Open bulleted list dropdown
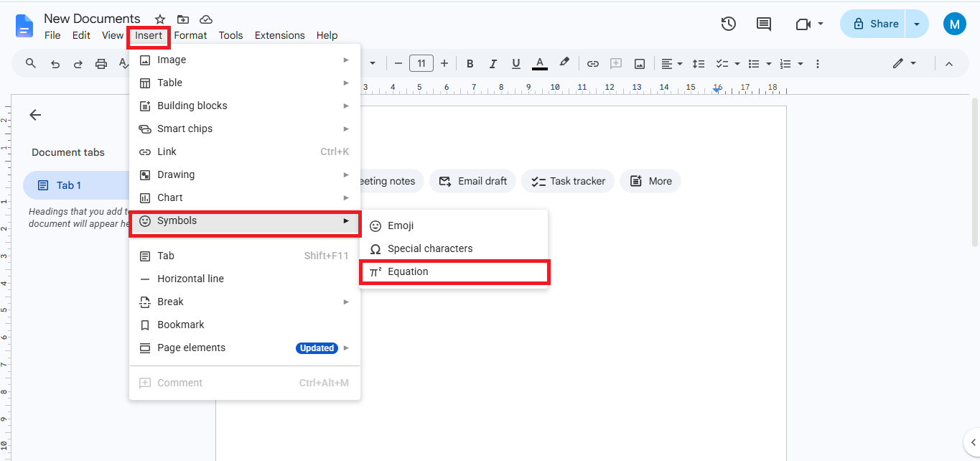The image size is (980, 461). point(758,64)
